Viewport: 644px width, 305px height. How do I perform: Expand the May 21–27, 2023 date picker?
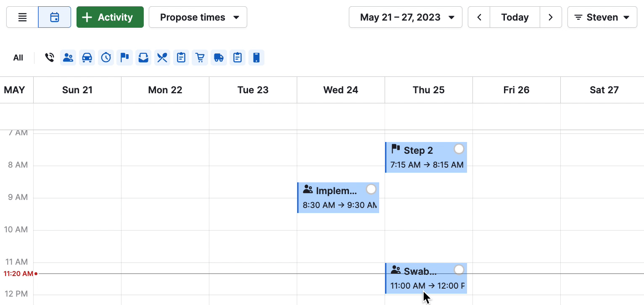[406, 17]
